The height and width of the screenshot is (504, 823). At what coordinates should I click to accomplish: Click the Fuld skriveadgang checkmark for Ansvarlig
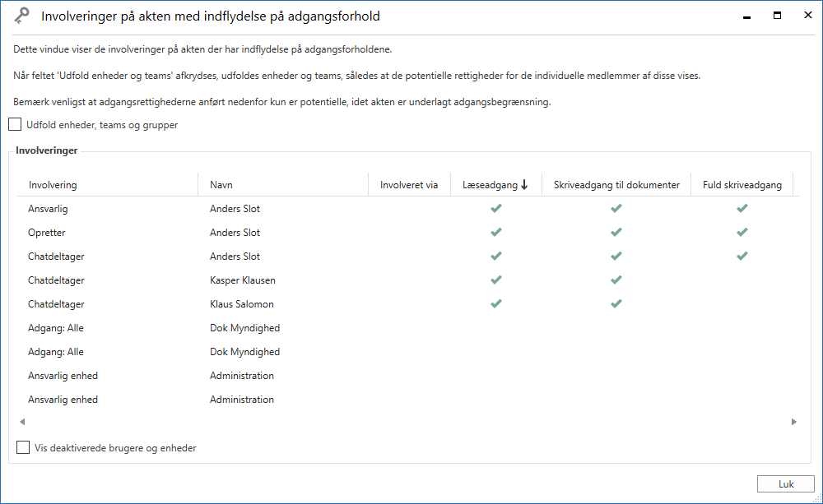tap(742, 209)
